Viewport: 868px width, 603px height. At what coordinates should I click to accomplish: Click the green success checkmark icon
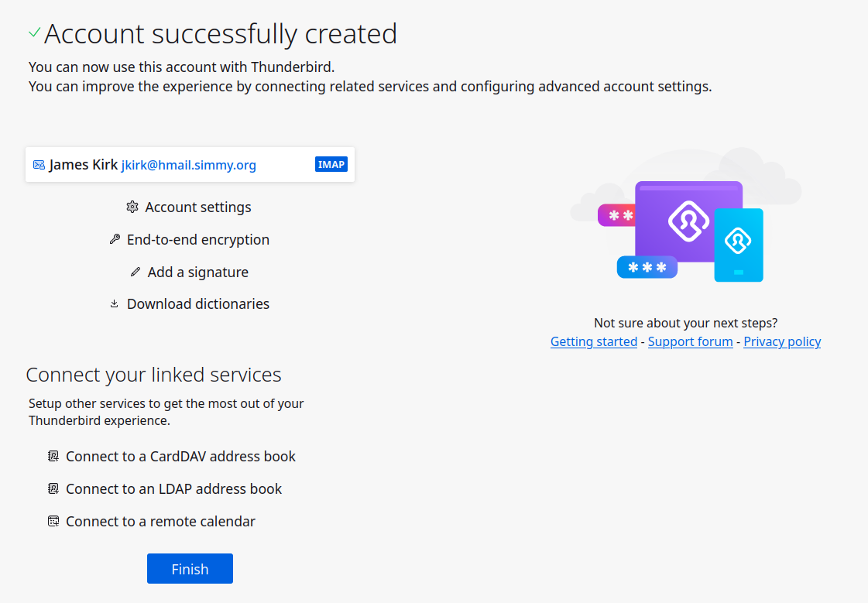pyautogui.click(x=34, y=33)
